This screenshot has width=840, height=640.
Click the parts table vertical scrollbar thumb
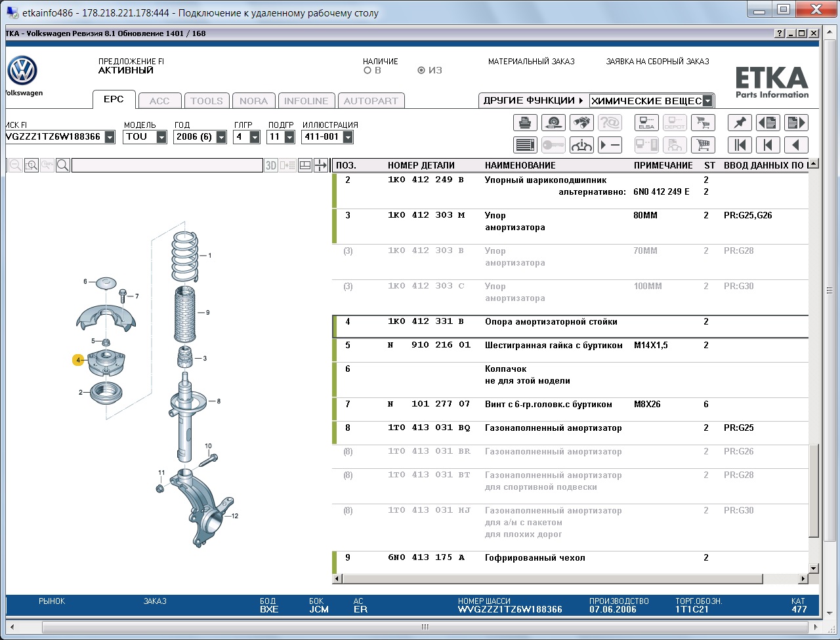(x=814, y=490)
